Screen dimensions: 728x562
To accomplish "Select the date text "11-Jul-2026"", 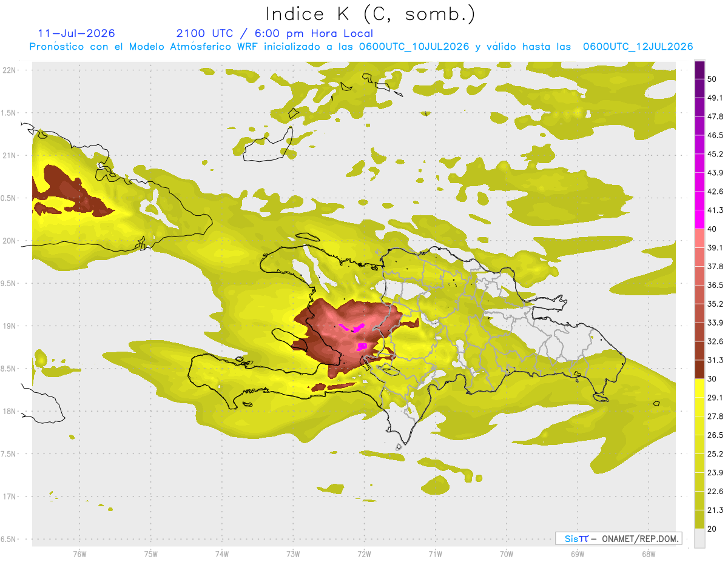I will [x=76, y=33].
